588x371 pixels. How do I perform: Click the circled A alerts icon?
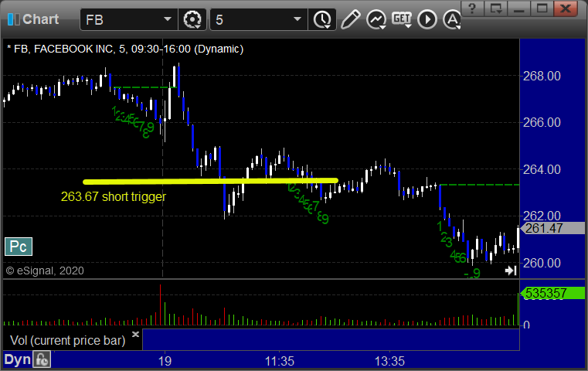pos(452,19)
